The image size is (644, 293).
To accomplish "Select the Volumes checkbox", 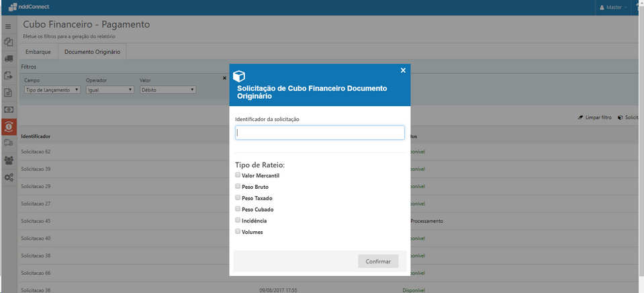I will point(238,232).
